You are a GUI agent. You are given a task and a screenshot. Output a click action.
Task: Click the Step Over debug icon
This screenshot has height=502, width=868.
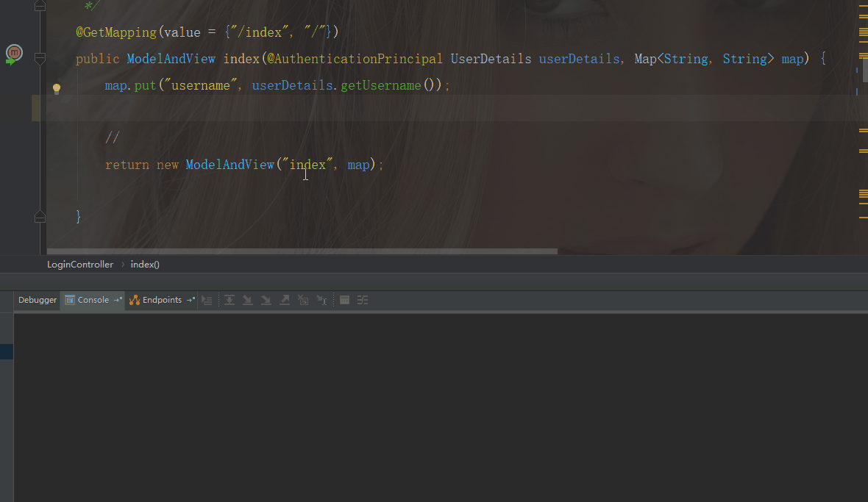coord(230,300)
